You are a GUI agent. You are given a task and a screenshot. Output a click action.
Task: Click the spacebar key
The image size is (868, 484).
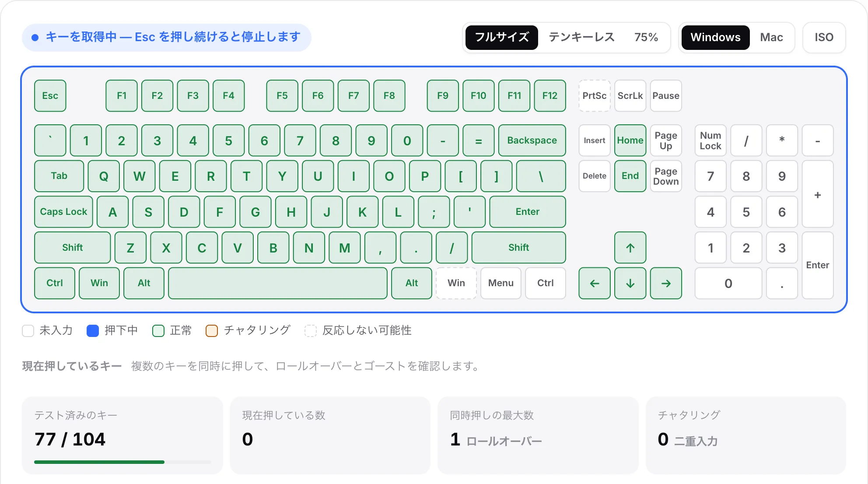[x=278, y=283]
